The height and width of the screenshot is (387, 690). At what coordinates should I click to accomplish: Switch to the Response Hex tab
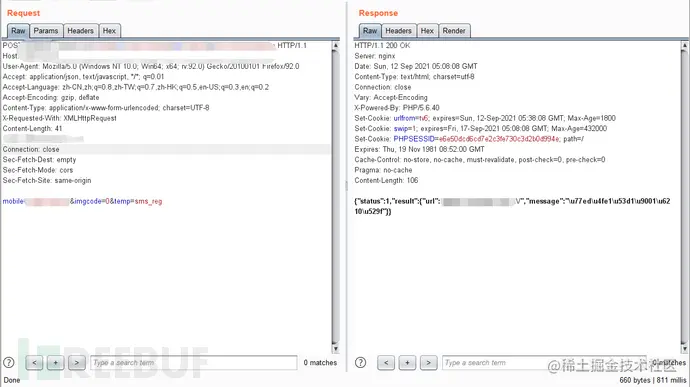427,31
